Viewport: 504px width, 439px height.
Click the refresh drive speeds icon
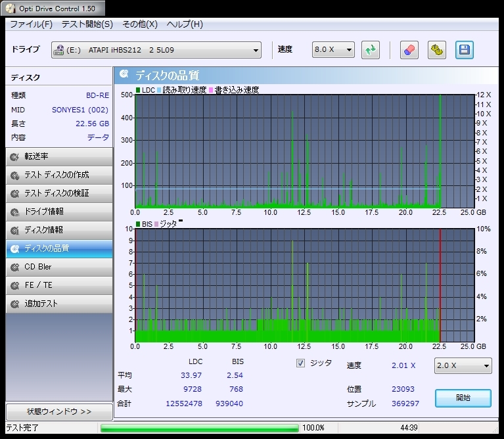tap(371, 50)
